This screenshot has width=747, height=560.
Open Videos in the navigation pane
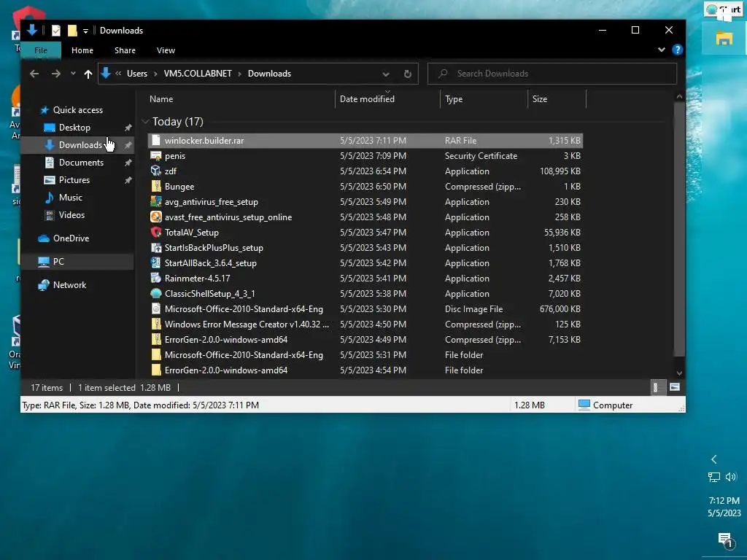point(71,215)
